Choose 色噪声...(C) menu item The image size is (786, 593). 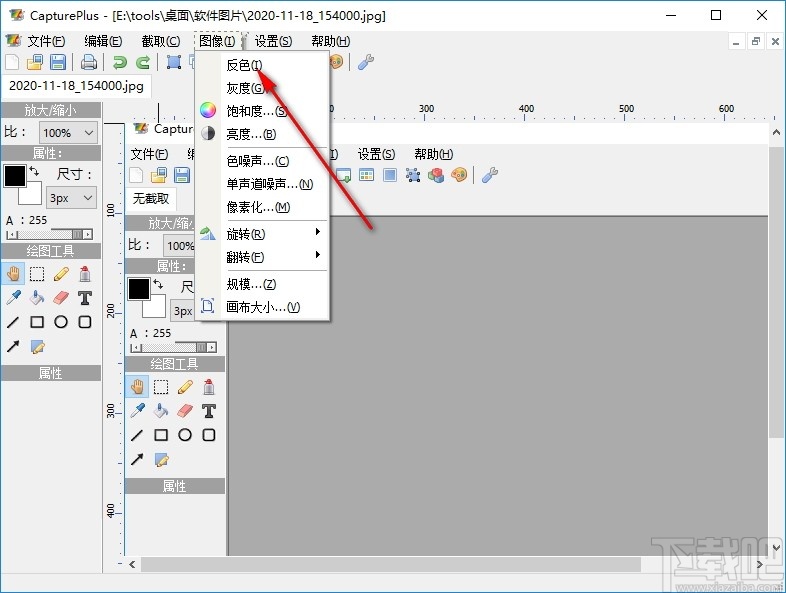(262, 161)
